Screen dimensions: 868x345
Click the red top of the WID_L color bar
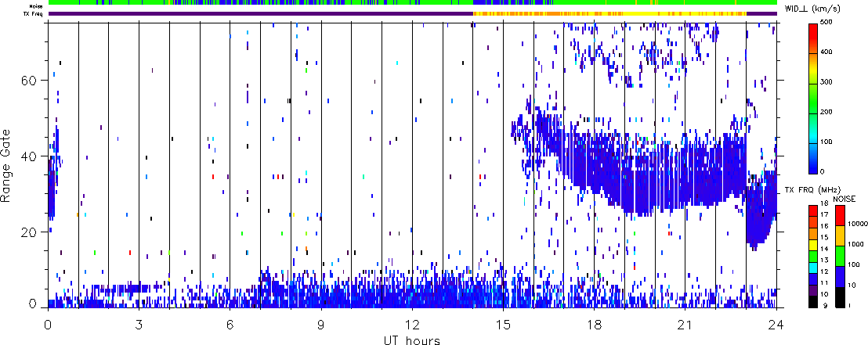pyautogui.click(x=815, y=30)
